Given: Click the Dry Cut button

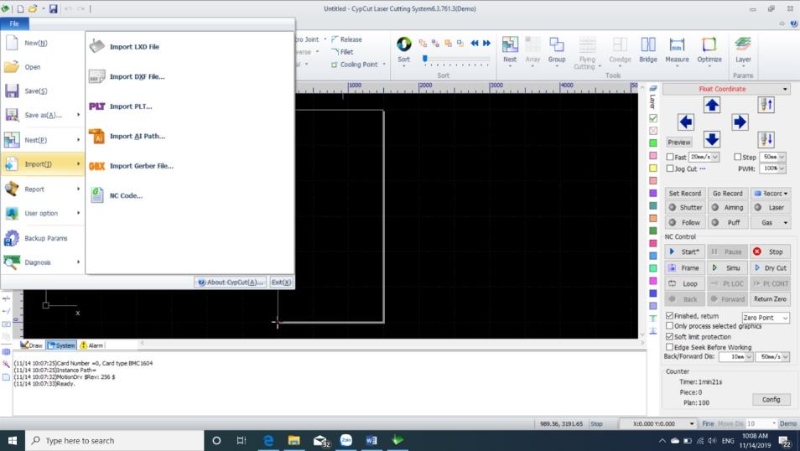Looking at the screenshot, I should 770,268.
